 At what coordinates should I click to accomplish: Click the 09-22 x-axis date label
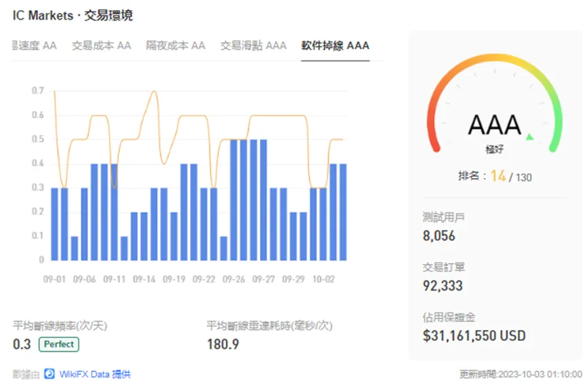203,280
